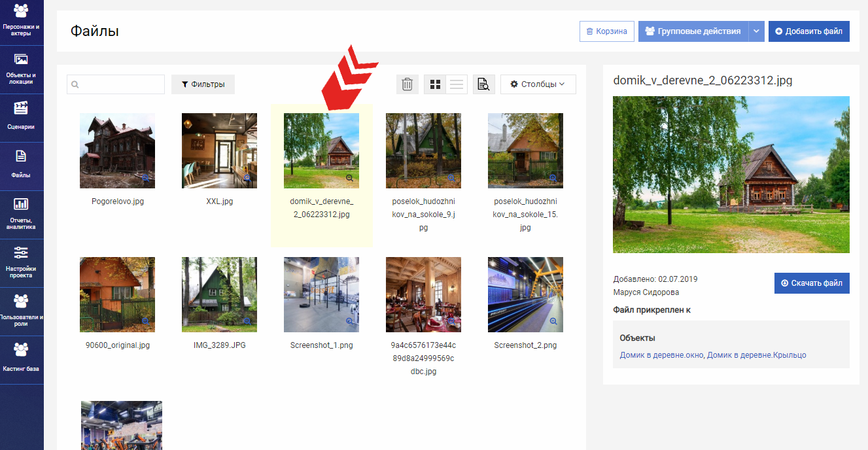Select Pogorelovo.jpg thumbnail
868x450 pixels.
click(x=118, y=150)
